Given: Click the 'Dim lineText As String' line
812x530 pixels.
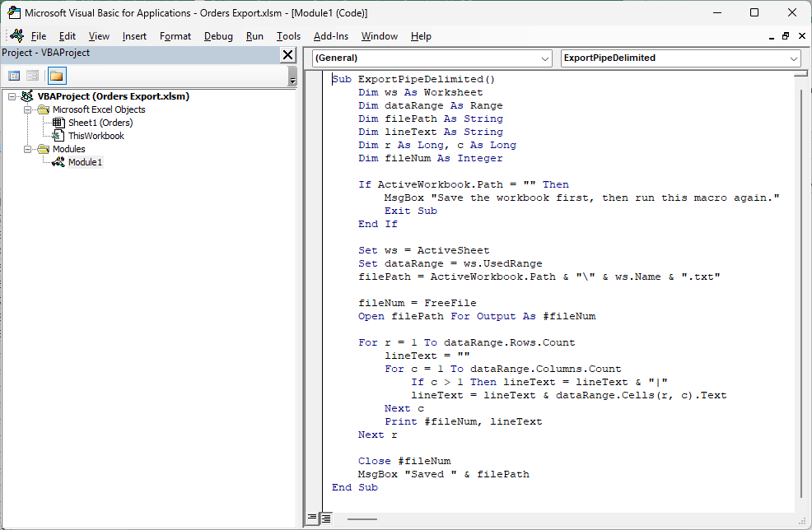Looking at the screenshot, I should pos(431,132).
